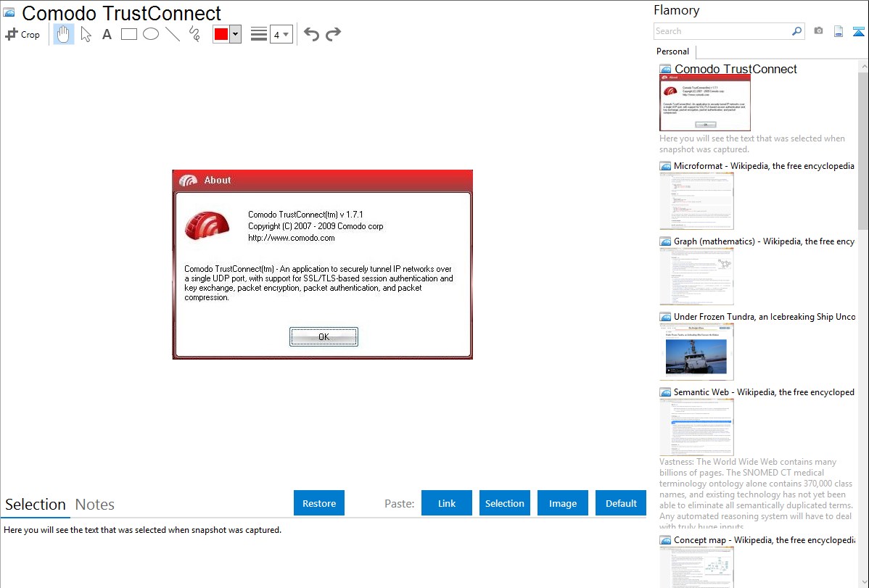Image resolution: width=869 pixels, height=588 pixels.
Task: Click the About dialog title bar icon
Action: coord(189,180)
